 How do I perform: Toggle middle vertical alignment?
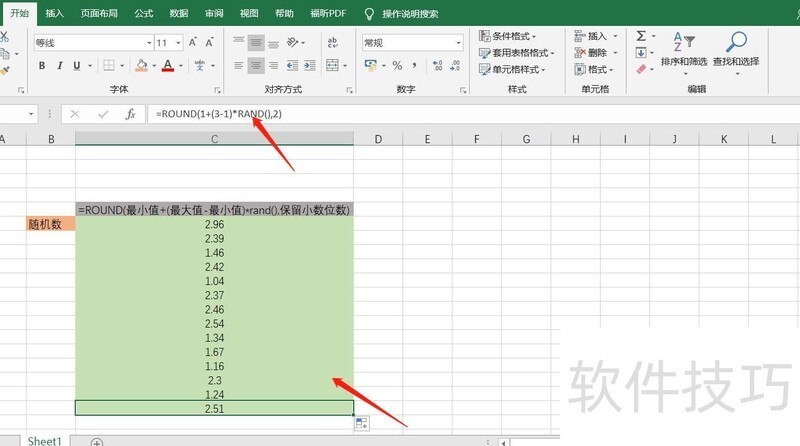pos(256,42)
